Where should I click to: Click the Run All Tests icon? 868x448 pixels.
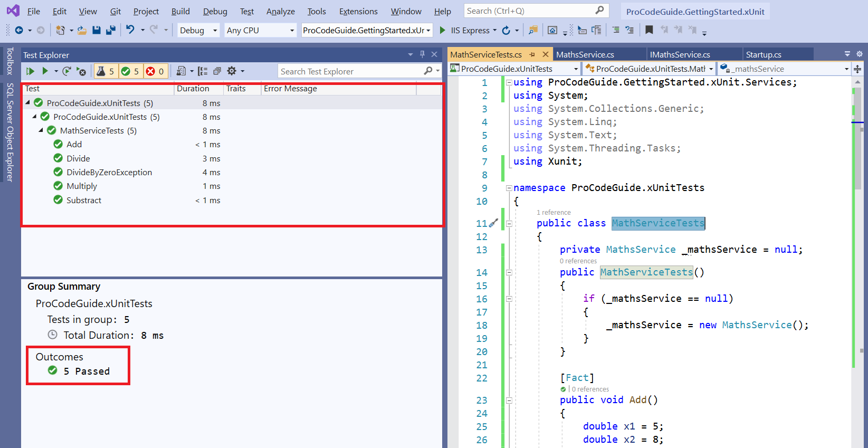(30, 71)
